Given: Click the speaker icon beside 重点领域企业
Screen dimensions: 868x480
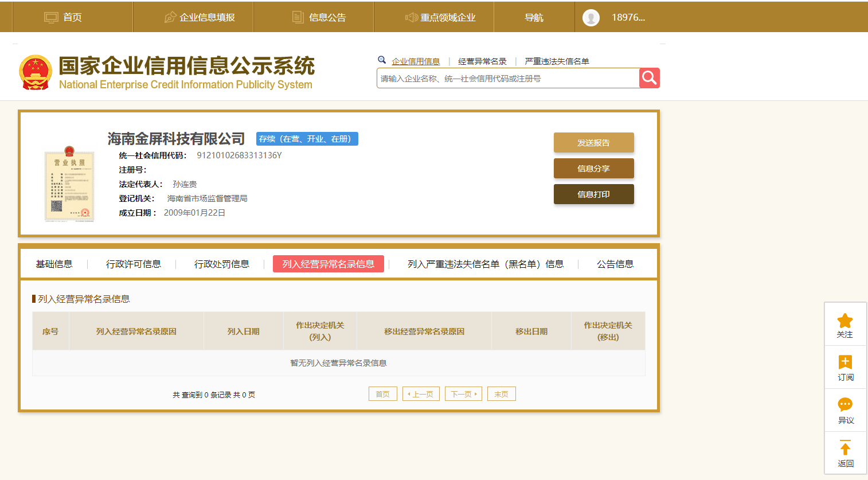Looking at the screenshot, I should pos(411,18).
